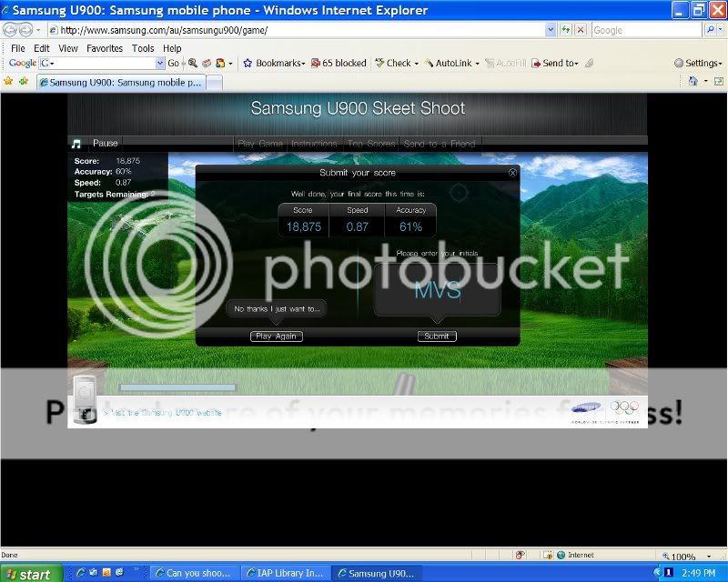Click the Google Toolbar search field
Image resolution: width=728 pixels, height=582 pixels.
click(x=102, y=63)
